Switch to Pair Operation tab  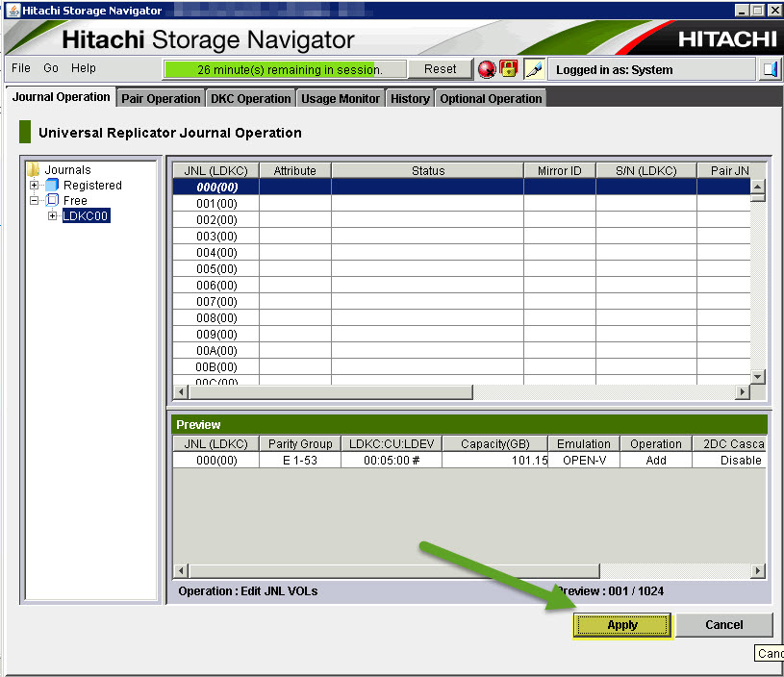161,98
